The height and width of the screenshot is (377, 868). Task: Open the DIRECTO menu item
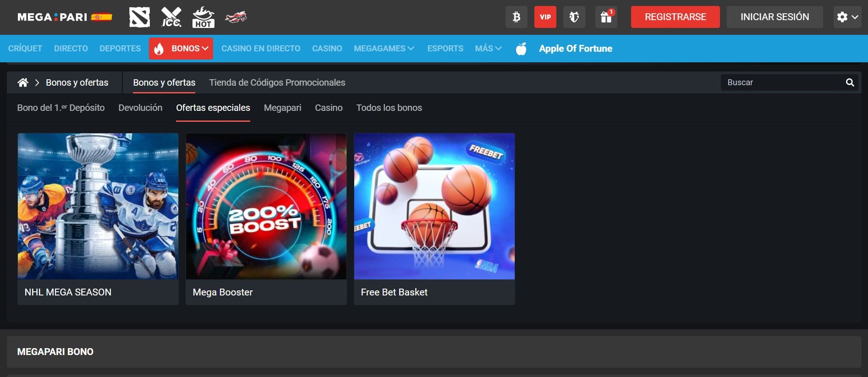coord(71,49)
